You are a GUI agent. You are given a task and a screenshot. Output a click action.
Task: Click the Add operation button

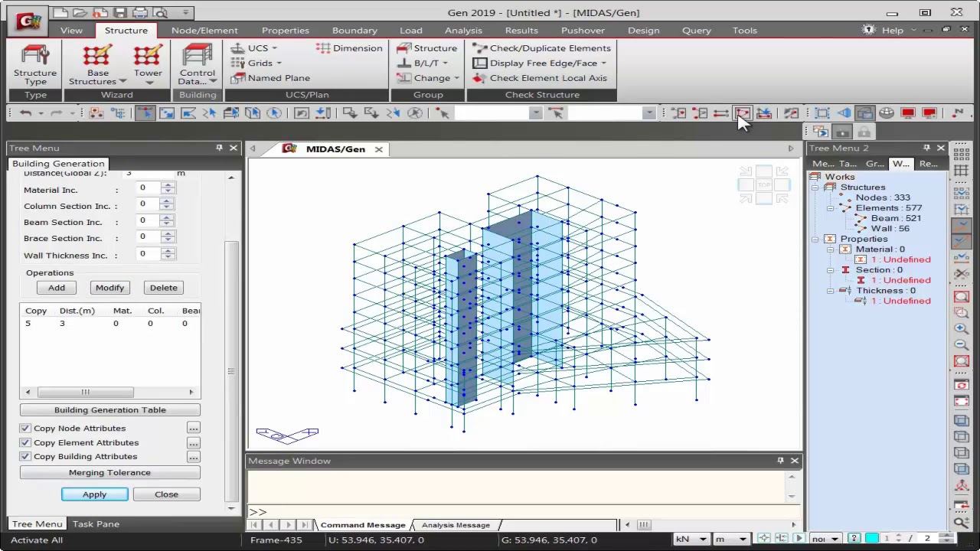pyautogui.click(x=57, y=288)
